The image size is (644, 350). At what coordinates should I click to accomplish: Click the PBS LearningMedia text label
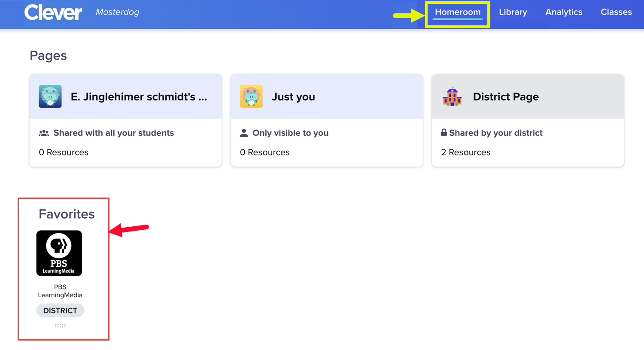tap(60, 291)
